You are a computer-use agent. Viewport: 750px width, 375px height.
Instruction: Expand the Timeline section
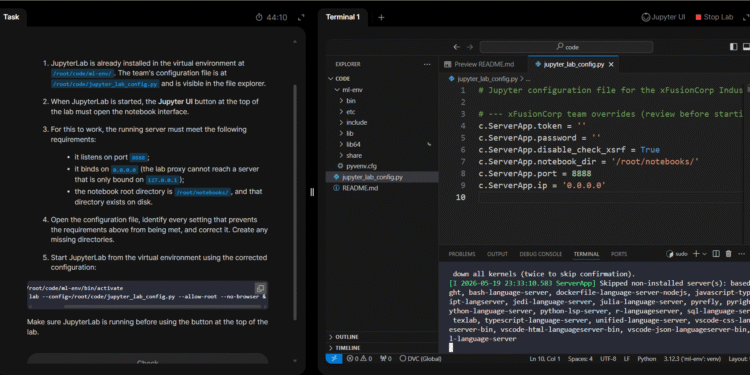pyautogui.click(x=348, y=348)
